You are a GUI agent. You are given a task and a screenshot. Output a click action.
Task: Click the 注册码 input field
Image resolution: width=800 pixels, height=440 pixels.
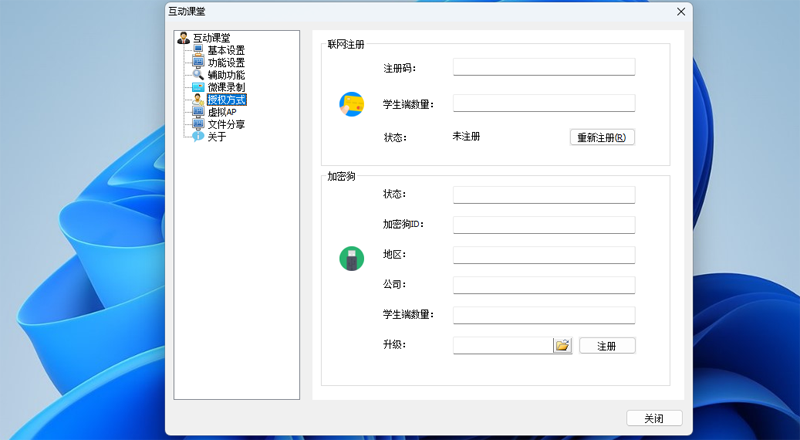[544, 67]
